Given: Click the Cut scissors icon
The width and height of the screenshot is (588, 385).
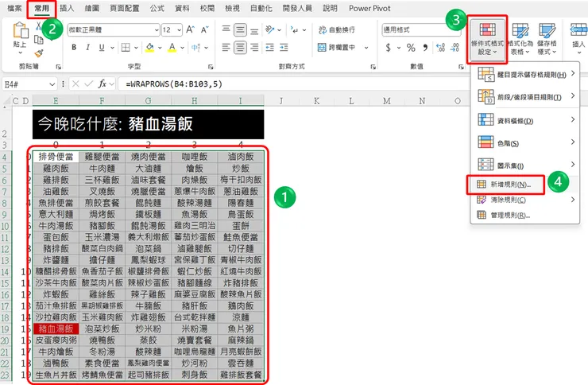Looking at the screenshot, I should point(38,26).
